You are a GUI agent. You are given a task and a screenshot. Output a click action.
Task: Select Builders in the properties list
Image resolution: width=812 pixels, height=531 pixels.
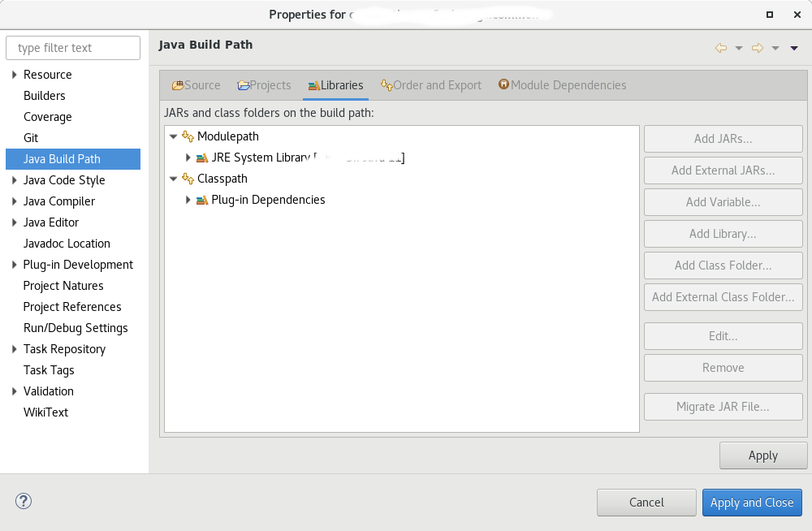(x=45, y=96)
